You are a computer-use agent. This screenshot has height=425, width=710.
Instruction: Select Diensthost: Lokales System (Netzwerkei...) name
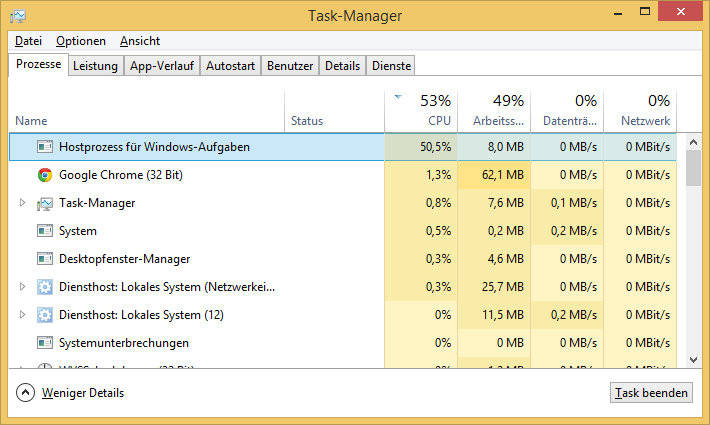[167, 287]
